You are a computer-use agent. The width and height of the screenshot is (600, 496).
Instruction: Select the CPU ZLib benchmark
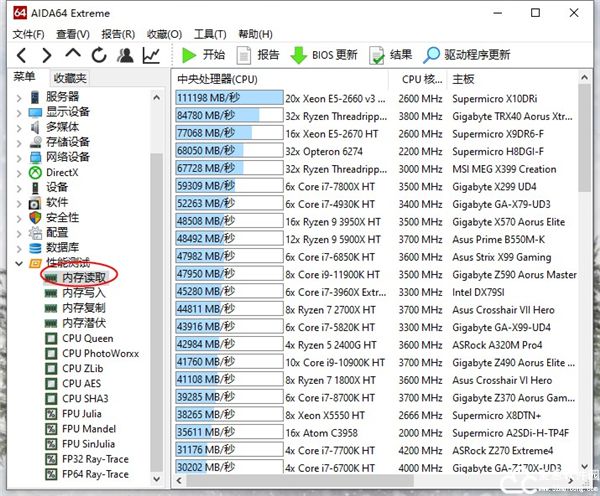(83, 369)
